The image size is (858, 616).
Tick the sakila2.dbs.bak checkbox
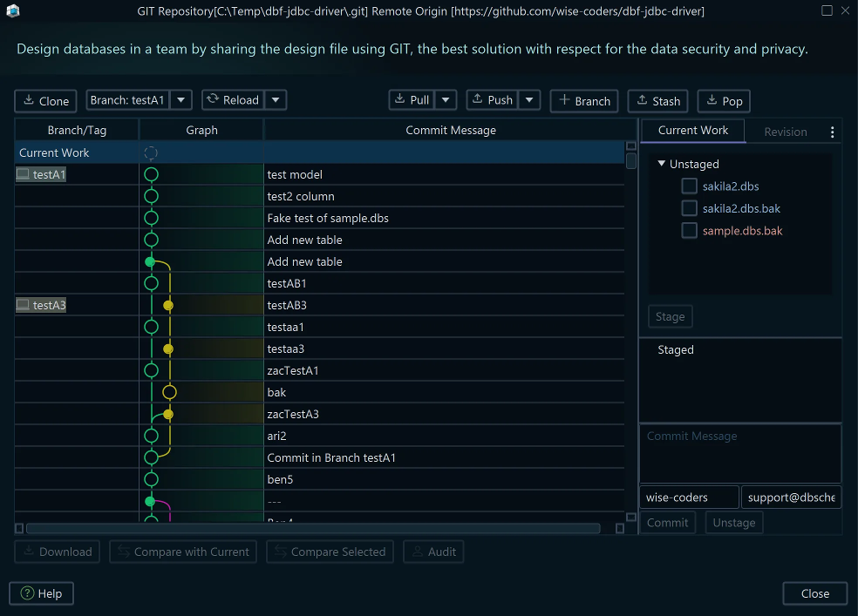coord(689,208)
